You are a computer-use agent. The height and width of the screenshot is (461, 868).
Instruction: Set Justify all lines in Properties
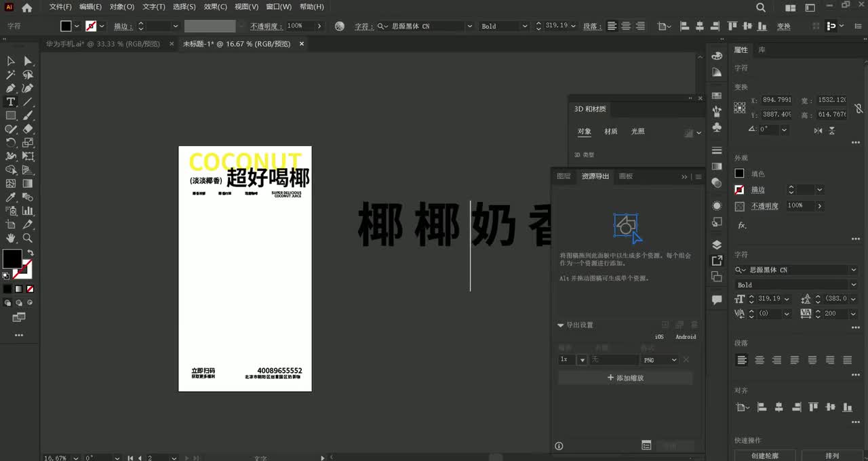847,360
